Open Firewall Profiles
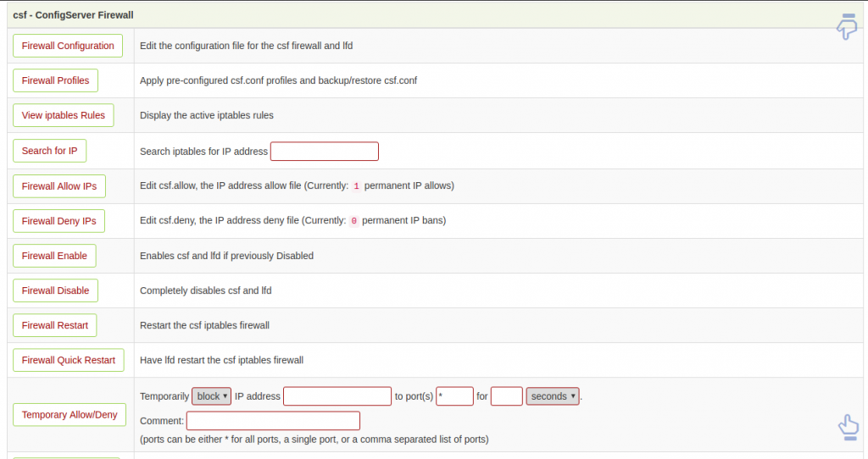This screenshot has height=459, width=868. tap(55, 80)
